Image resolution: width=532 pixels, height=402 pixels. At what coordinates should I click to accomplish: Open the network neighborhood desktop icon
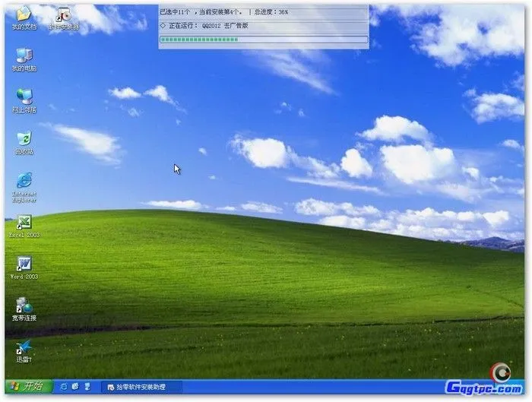pos(24,101)
